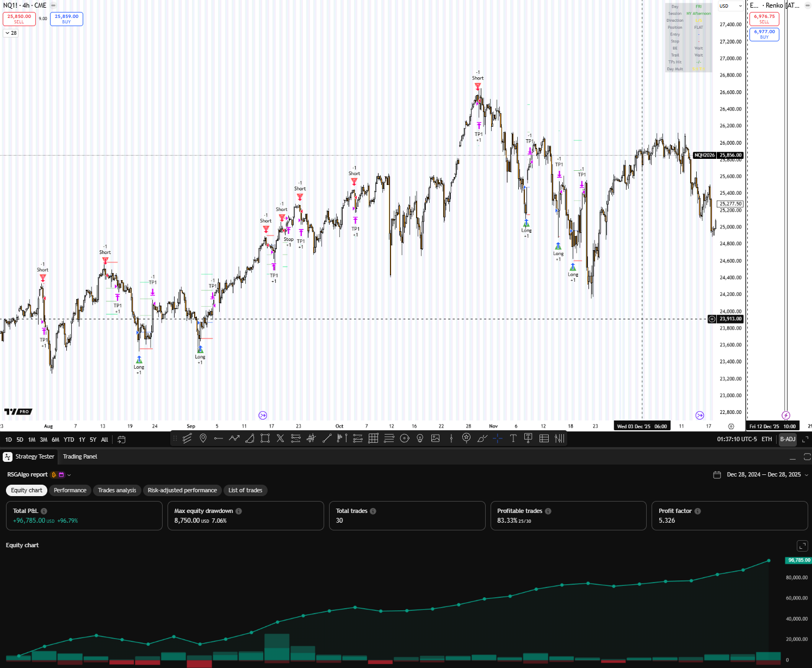Open the List of trades tab
The height and width of the screenshot is (668, 812).
tap(245, 491)
